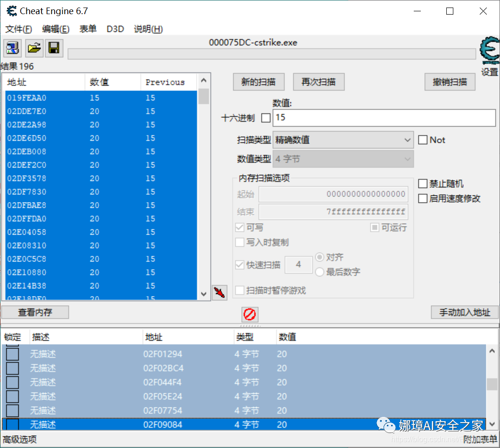Enable the 启用速度修改 checkbox
Viewport: 500px width, 448px height.
(423, 199)
